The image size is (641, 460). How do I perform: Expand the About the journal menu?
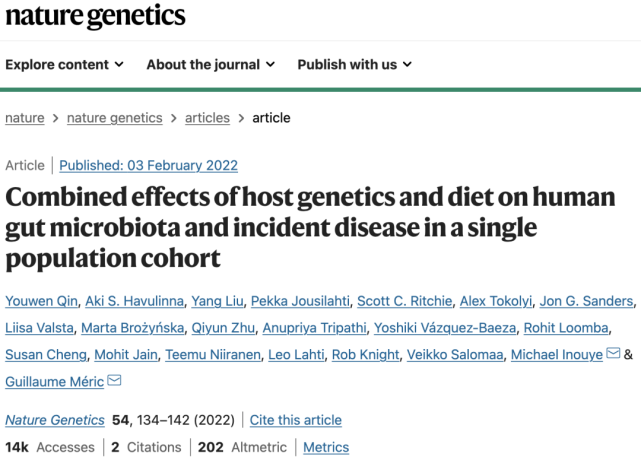coord(211,65)
